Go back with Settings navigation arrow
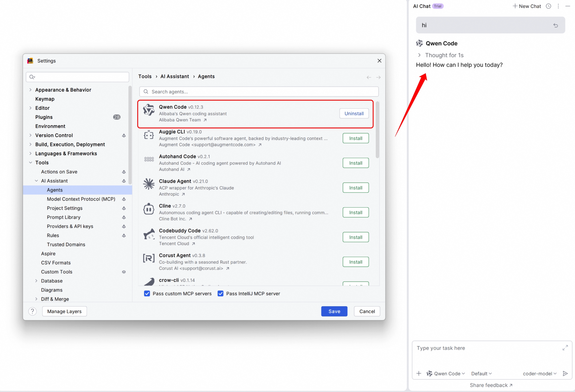575x392 pixels. 369,77
